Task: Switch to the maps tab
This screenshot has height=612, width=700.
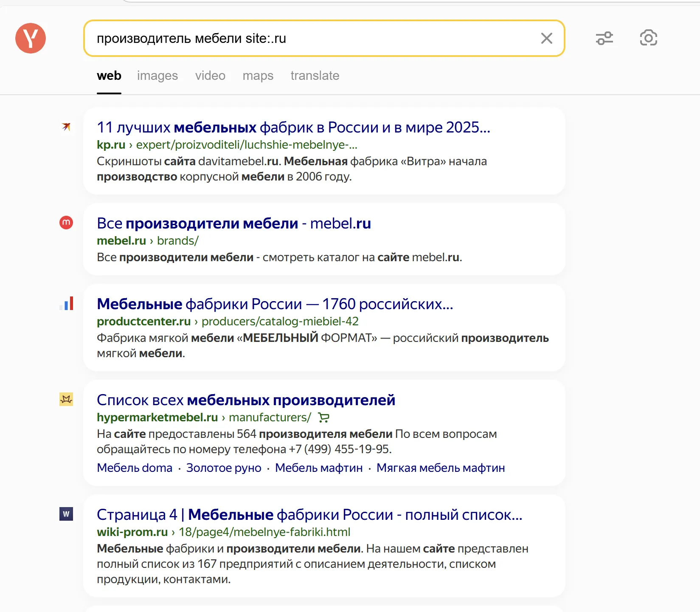Action: tap(258, 76)
